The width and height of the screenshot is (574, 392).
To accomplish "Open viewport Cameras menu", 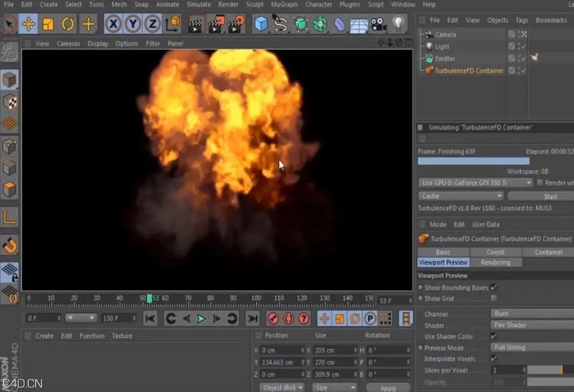I will point(68,44).
